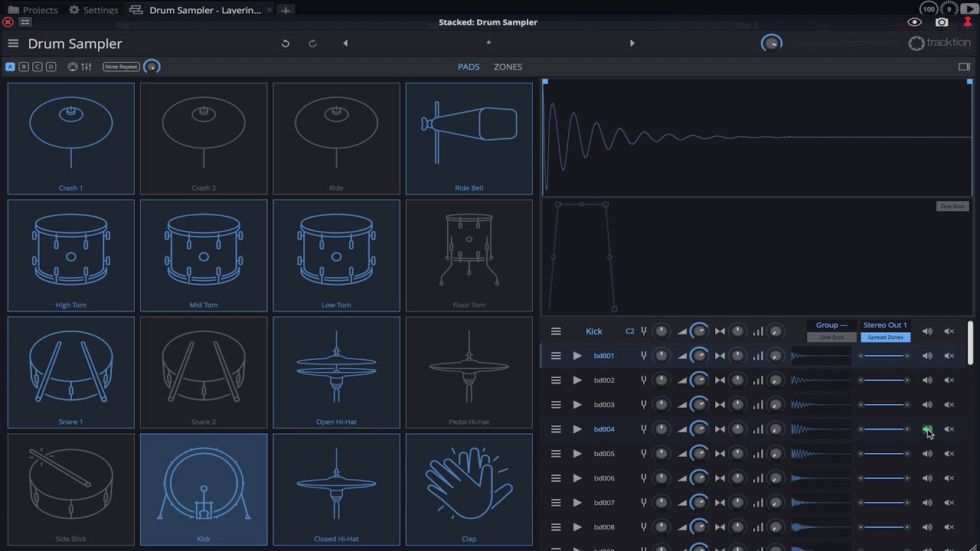Select the Side Stick pad
Image resolution: width=980 pixels, height=551 pixels.
click(71, 490)
